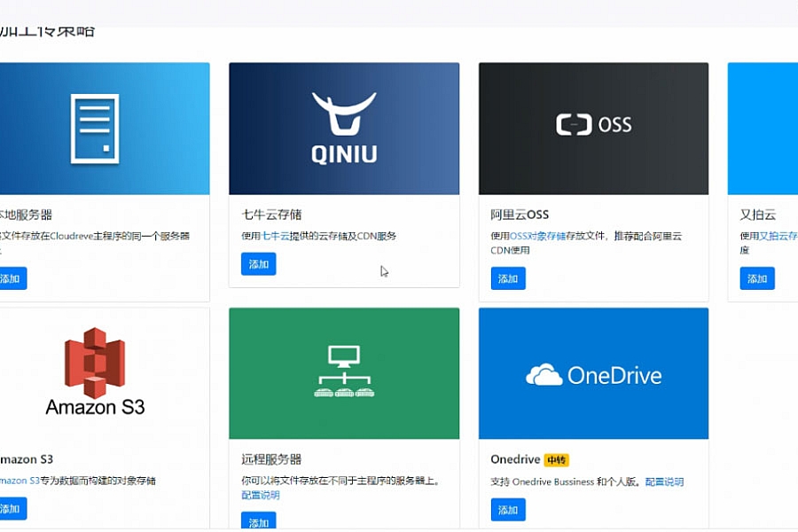Click the Amazon S3 card title text
Screen dimensions: 798x532
click(27, 459)
